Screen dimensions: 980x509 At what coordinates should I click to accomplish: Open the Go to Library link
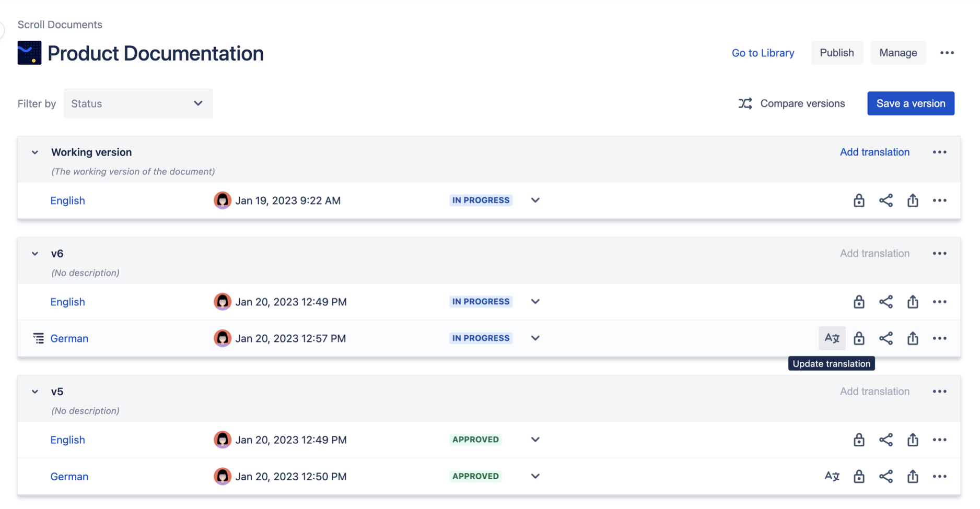click(x=763, y=53)
